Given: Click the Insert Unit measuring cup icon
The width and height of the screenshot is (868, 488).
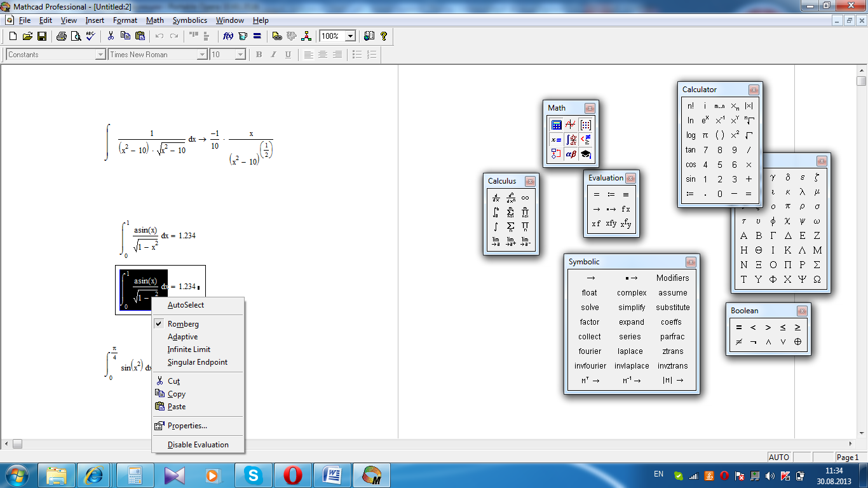Looking at the screenshot, I should click(243, 36).
